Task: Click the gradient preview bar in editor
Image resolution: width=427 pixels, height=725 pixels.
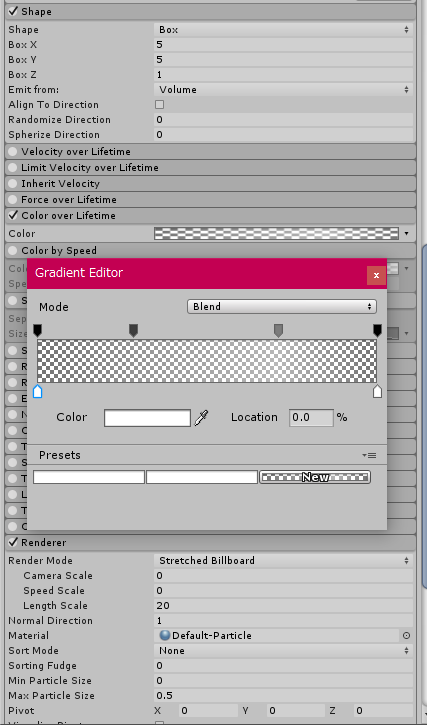Action: coord(207,361)
